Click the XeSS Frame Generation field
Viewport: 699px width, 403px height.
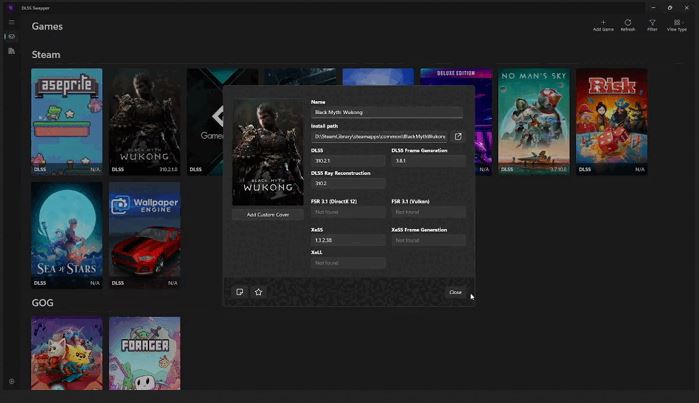(x=428, y=240)
